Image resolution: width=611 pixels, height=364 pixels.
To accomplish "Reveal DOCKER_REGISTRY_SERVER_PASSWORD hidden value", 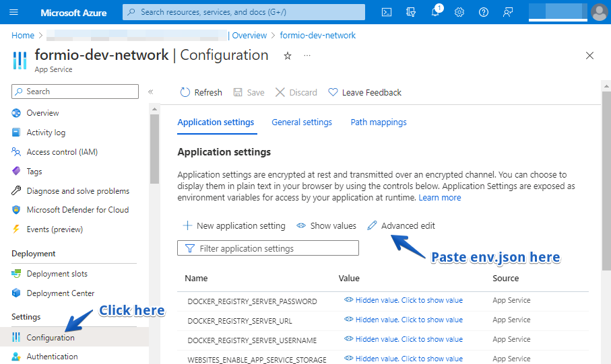I will (x=404, y=300).
